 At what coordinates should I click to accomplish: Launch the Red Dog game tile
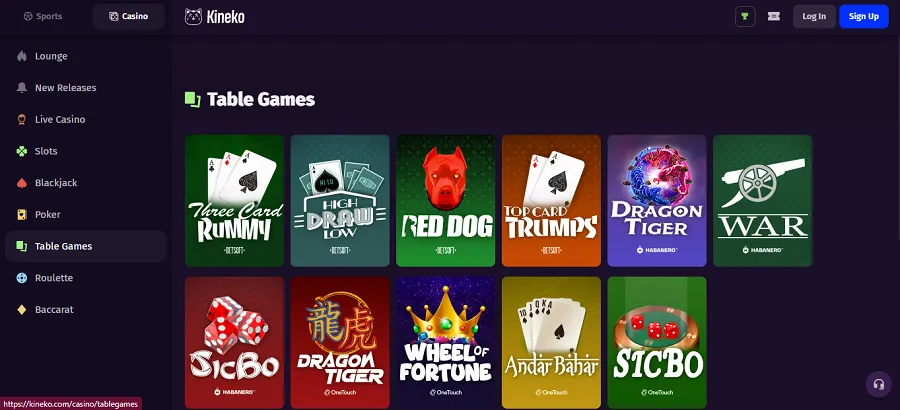445,201
